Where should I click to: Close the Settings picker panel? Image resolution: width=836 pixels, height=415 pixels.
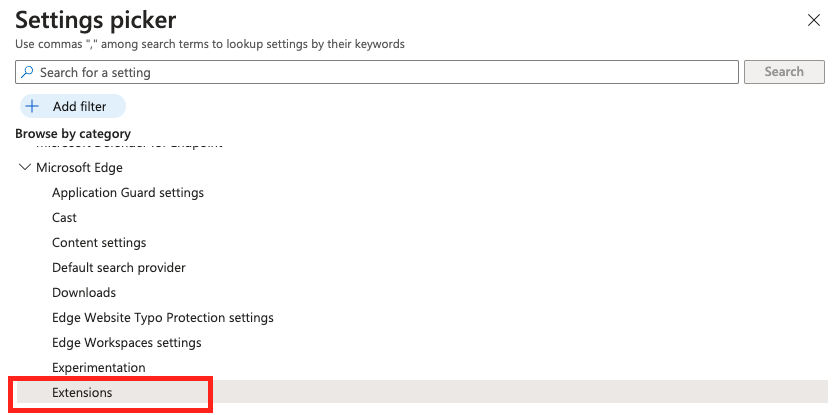click(814, 20)
